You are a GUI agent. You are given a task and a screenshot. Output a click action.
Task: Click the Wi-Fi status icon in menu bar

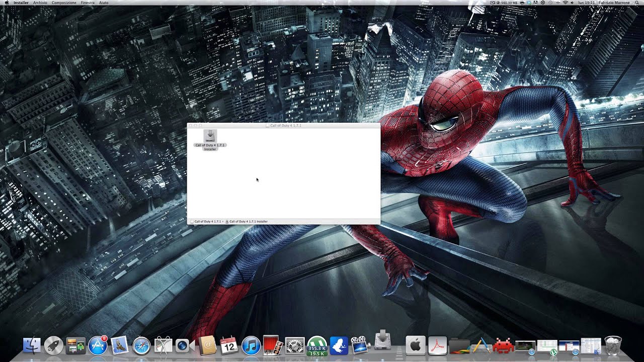pyautogui.click(x=566, y=3)
